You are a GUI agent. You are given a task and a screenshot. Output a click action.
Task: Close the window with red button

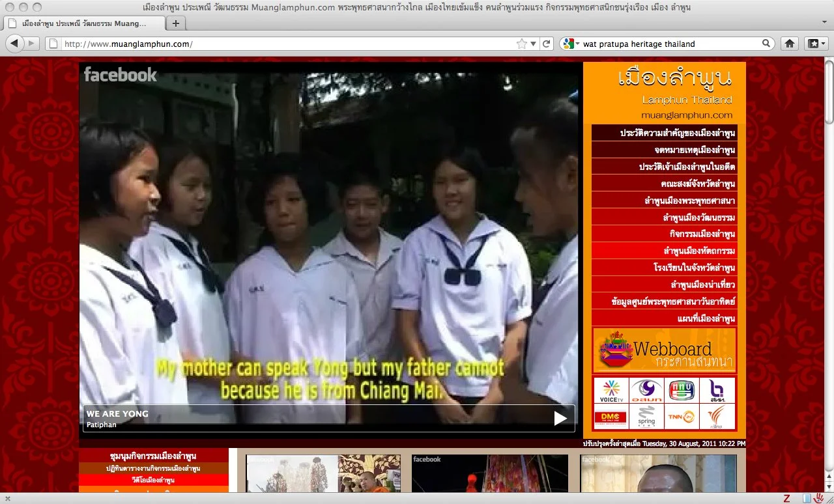(9, 7)
